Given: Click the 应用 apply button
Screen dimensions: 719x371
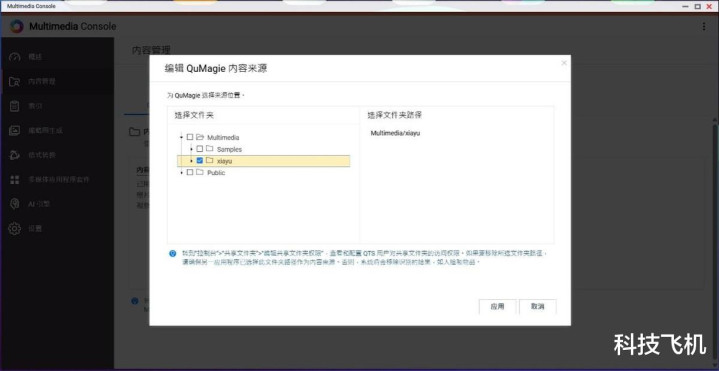Looking at the screenshot, I should click(498, 306).
